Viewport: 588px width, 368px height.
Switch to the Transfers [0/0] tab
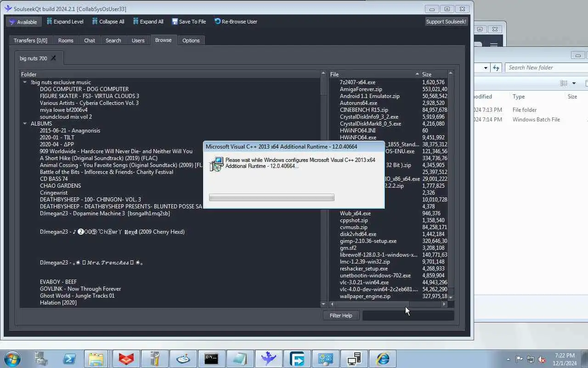30,40
